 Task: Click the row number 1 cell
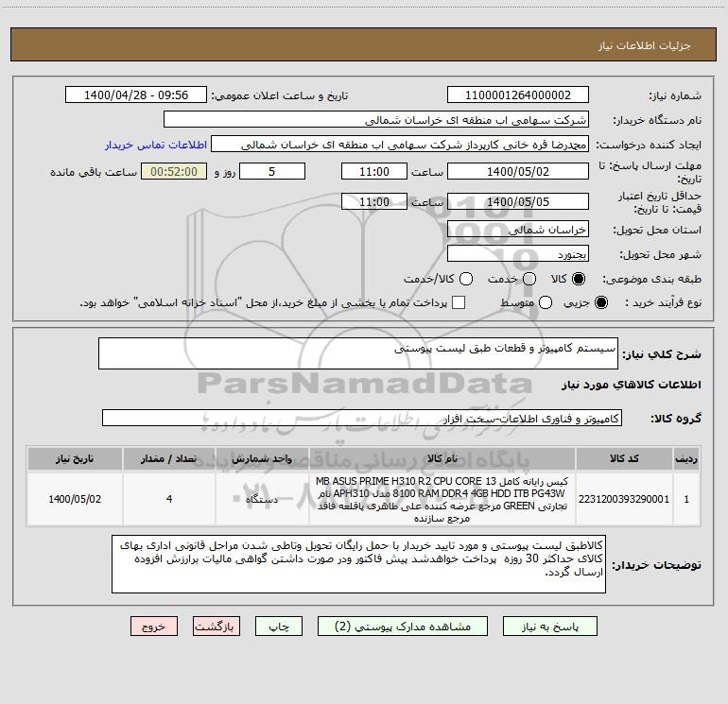click(686, 499)
